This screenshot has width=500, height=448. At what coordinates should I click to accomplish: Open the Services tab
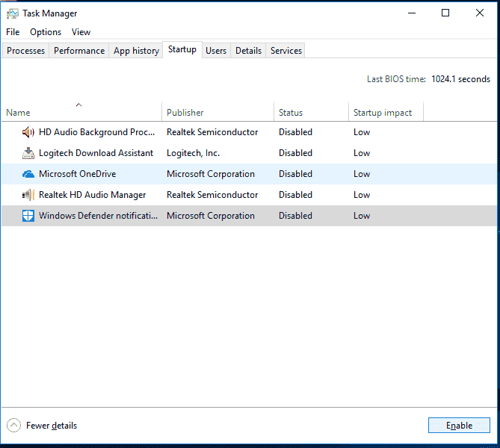click(x=286, y=51)
